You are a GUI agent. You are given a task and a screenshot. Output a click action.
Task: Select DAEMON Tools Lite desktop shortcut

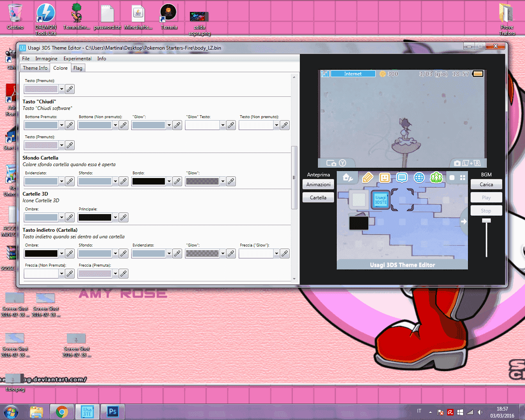(46, 19)
